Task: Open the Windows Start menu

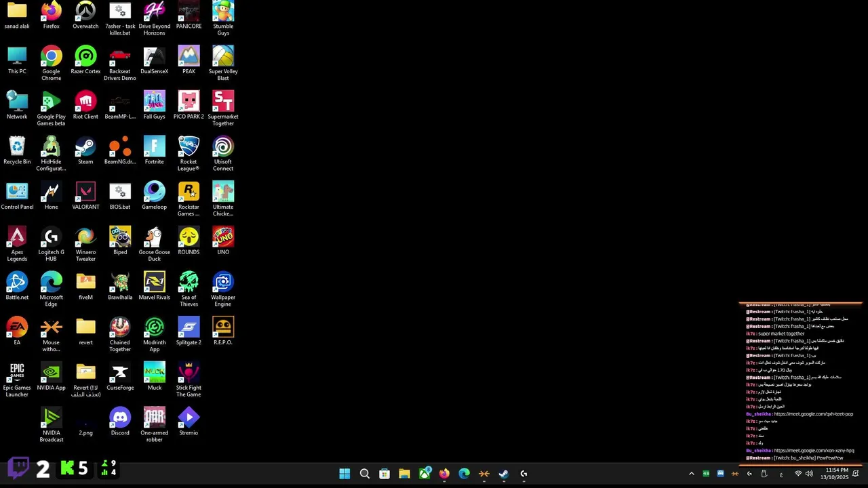Action: pos(344,474)
